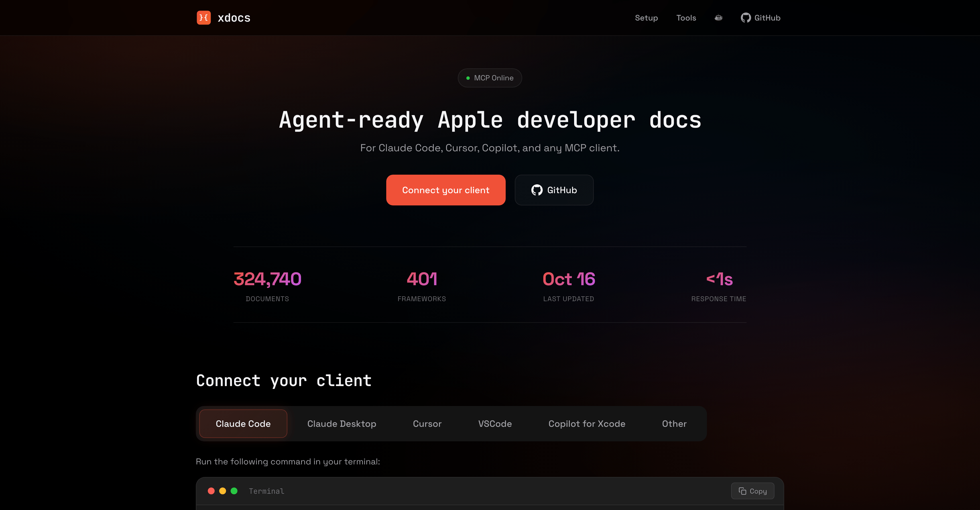Click the 401 frameworks figure
980x510 pixels.
click(422, 279)
